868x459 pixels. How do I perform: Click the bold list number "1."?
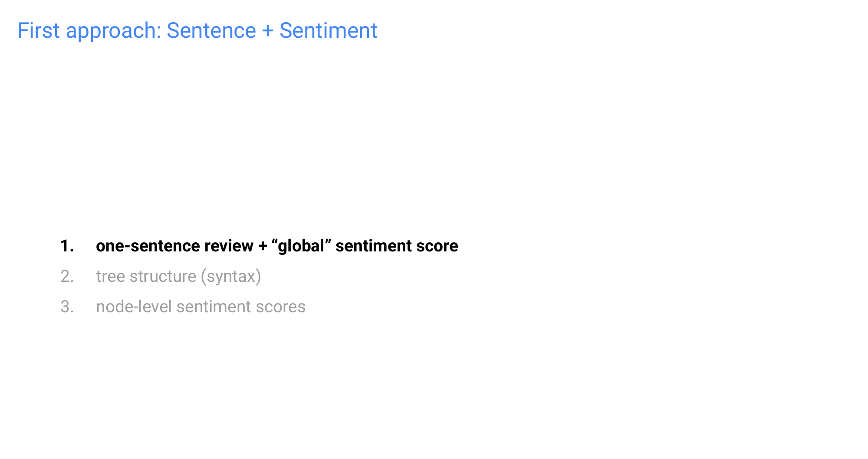tap(67, 246)
